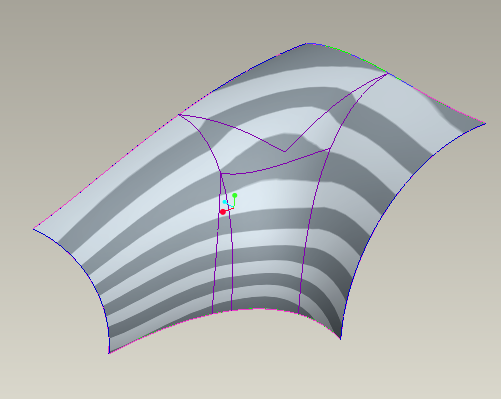The height and width of the screenshot is (399, 501).
Task: Click the topmost apex point of the surface
Action: [308, 43]
